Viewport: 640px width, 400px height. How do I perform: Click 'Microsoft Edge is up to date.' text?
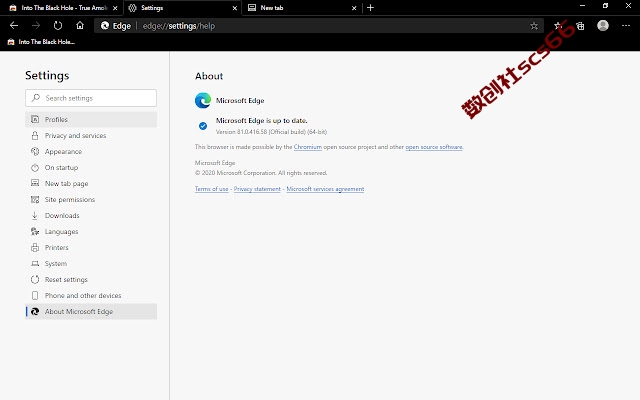pos(262,120)
